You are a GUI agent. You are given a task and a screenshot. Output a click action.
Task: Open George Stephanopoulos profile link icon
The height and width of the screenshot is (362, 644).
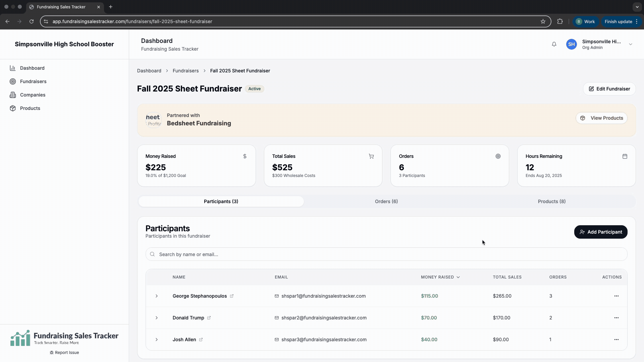click(x=232, y=296)
